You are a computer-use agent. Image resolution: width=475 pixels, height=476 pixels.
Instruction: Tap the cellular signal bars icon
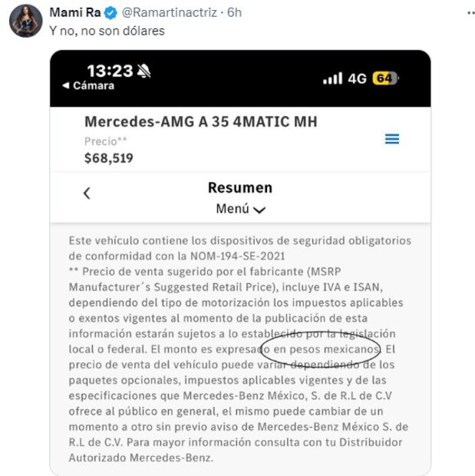[332, 78]
